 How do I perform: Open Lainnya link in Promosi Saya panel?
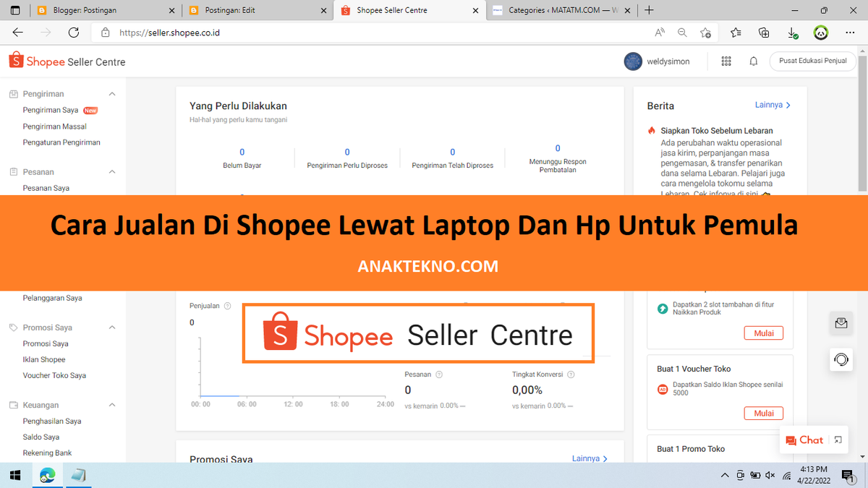[x=590, y=458]
